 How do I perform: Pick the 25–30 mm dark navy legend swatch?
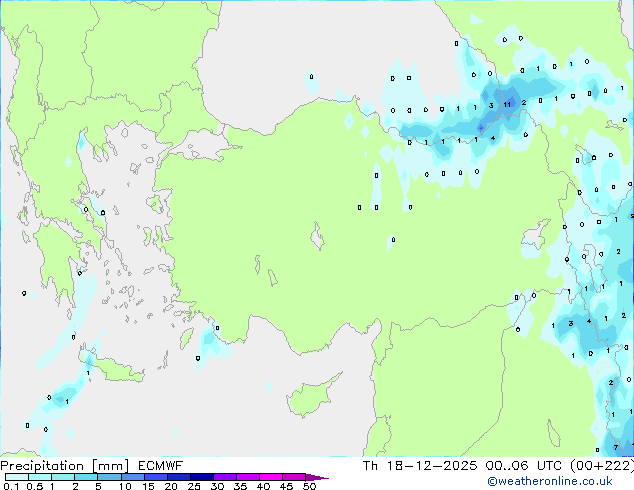click(x=202, y=477)
